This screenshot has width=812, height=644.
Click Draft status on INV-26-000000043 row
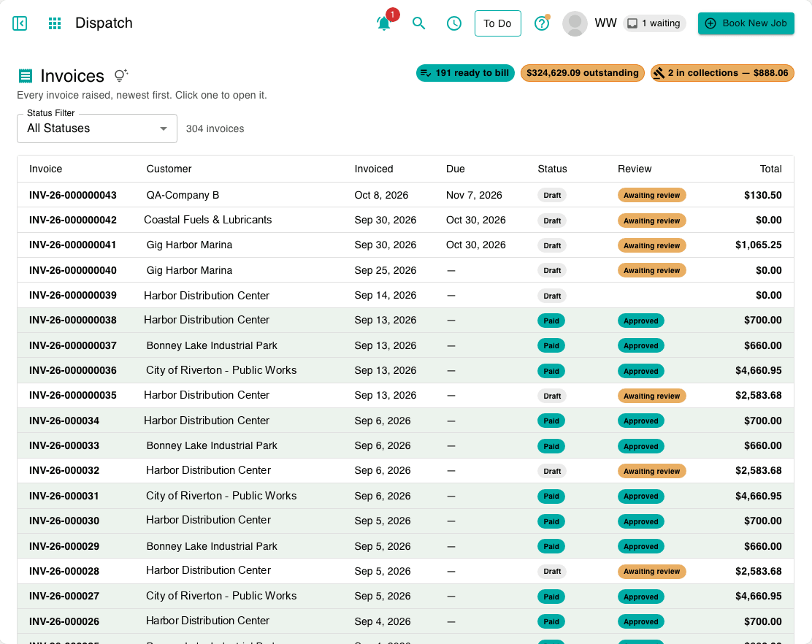(x=552, y=195)
